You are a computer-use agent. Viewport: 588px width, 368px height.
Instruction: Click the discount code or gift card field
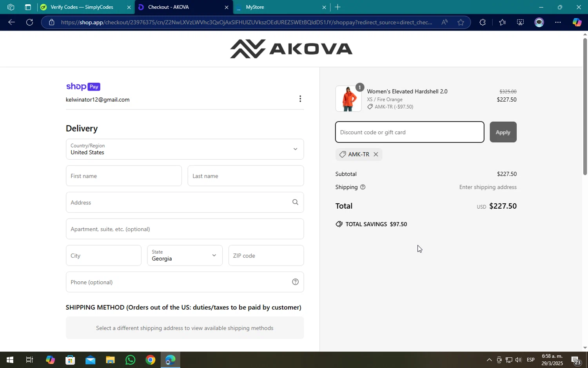tap(410, 132)
